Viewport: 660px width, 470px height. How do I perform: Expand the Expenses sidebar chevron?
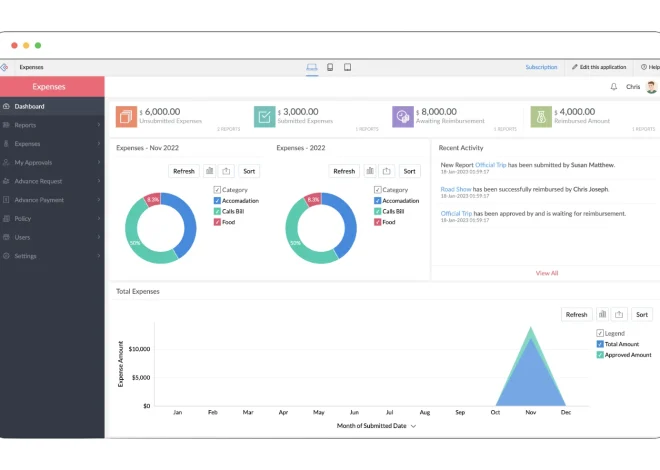click(99, 143)
